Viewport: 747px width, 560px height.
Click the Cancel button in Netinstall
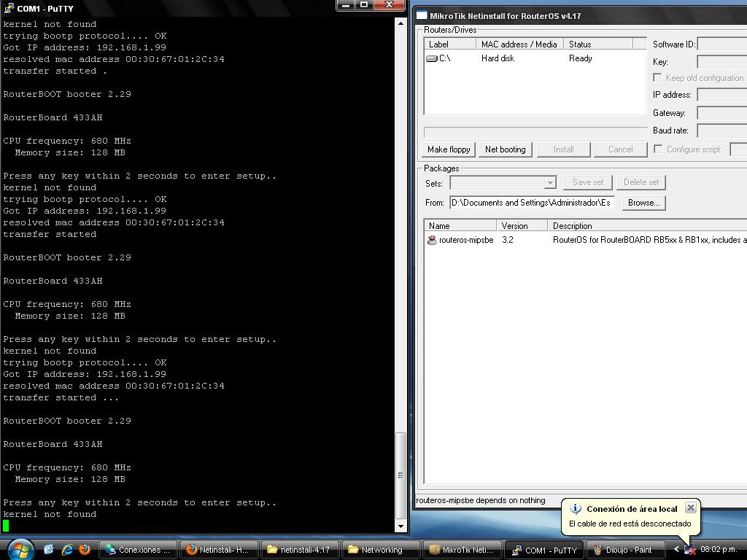coord(620,149)
